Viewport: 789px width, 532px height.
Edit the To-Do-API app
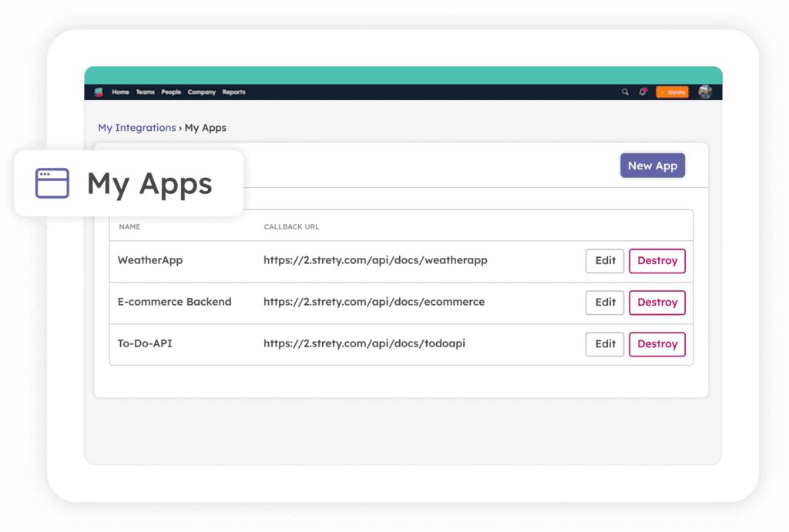[605, 344]
